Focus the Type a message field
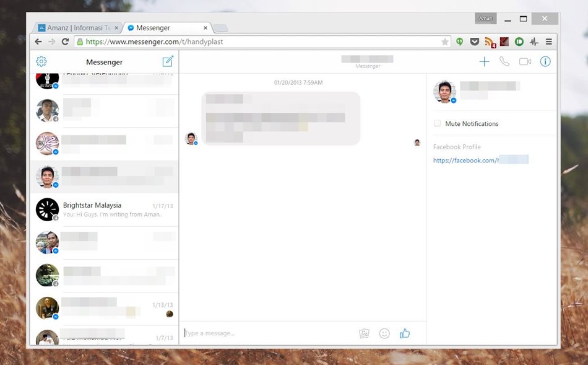The width and height of the screenshot is (588, 365). 268,333
